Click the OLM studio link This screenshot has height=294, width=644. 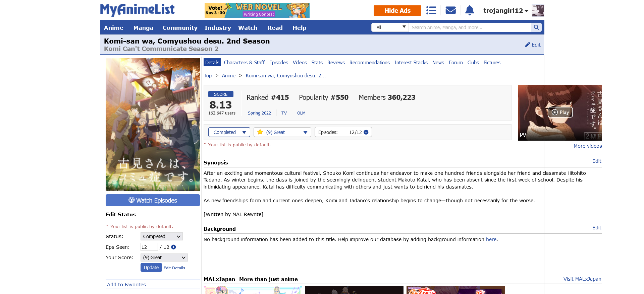tap(301, 113)
